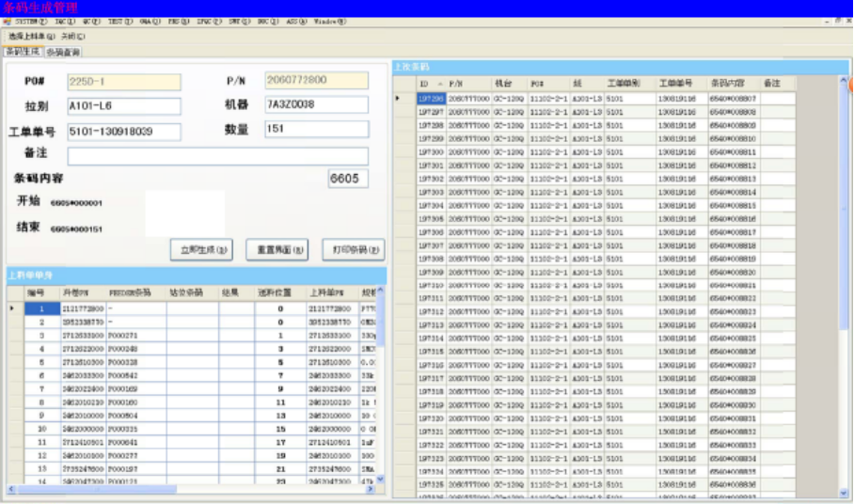Screen dimensions: 854x504
Task: Select ID cell 197300 in right grid
Action: 432,151
